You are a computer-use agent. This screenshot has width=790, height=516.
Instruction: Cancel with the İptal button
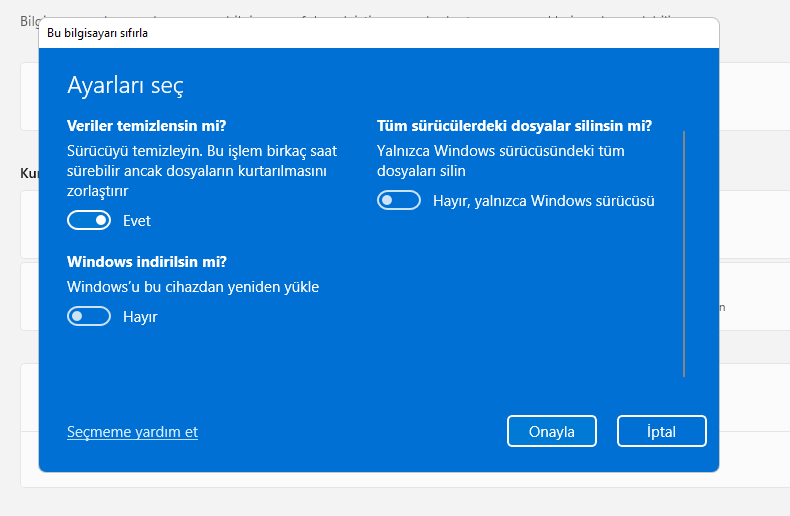[661, 431]
